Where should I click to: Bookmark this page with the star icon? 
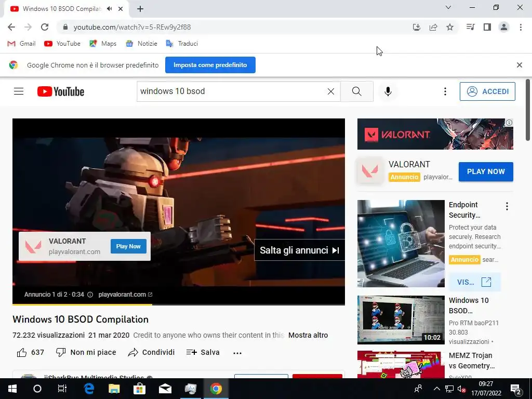[x=450, y=27]
